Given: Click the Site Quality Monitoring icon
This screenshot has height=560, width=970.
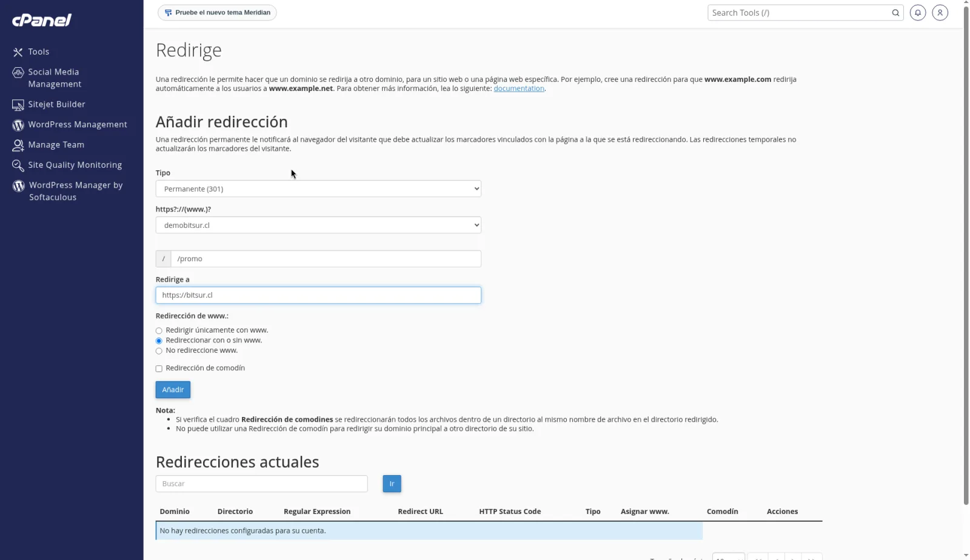Looking at the screenshot, I should click(18, 165).
